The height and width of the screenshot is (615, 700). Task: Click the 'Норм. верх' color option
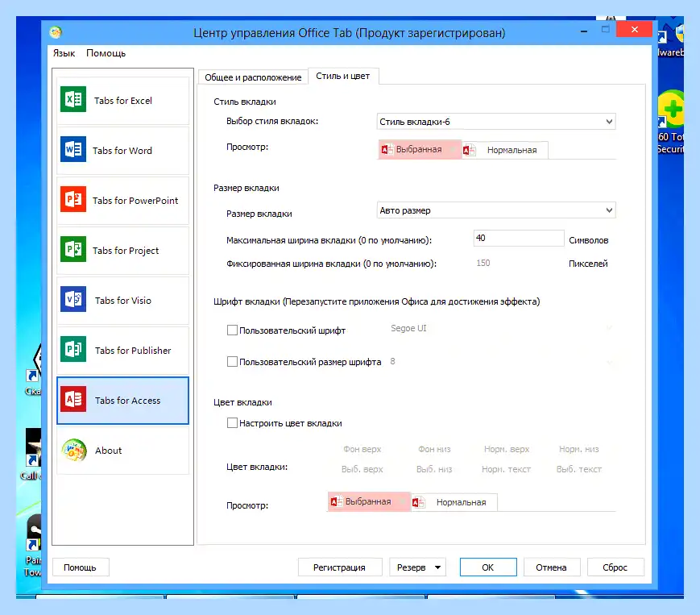[507, 449]
